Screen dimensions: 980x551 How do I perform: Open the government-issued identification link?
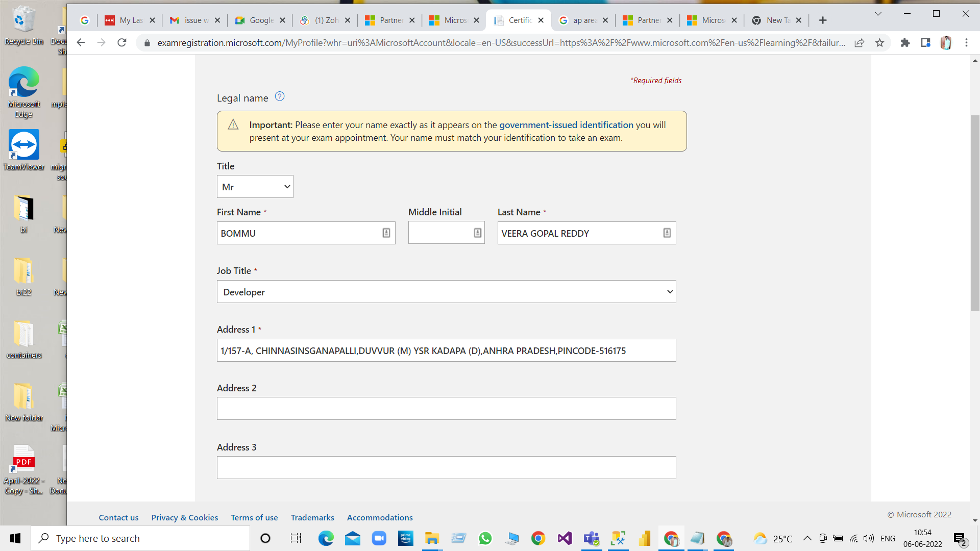(x=566, y=125)
